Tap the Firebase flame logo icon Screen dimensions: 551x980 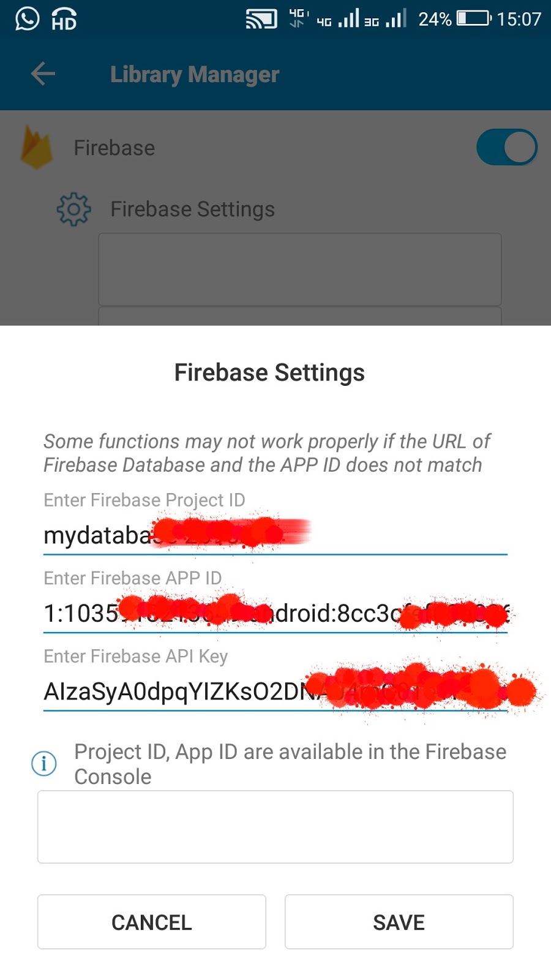[x=37, y=147]
